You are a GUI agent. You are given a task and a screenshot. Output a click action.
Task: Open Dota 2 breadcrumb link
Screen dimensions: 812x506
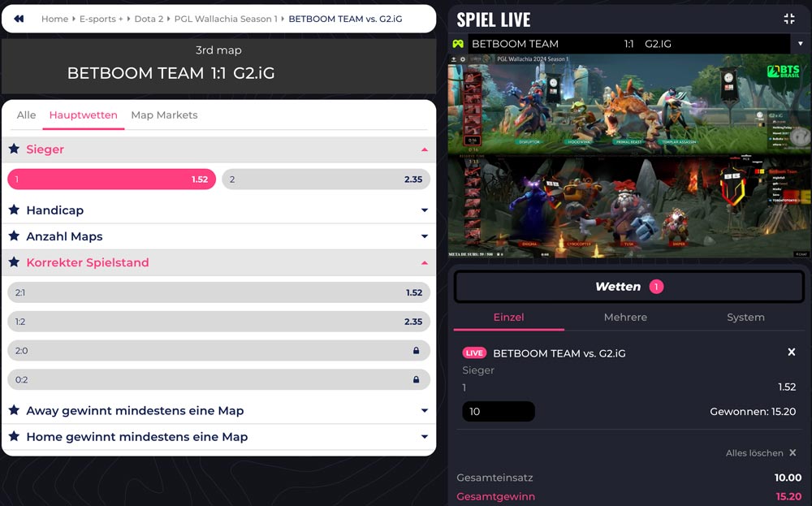coord(149,19)
